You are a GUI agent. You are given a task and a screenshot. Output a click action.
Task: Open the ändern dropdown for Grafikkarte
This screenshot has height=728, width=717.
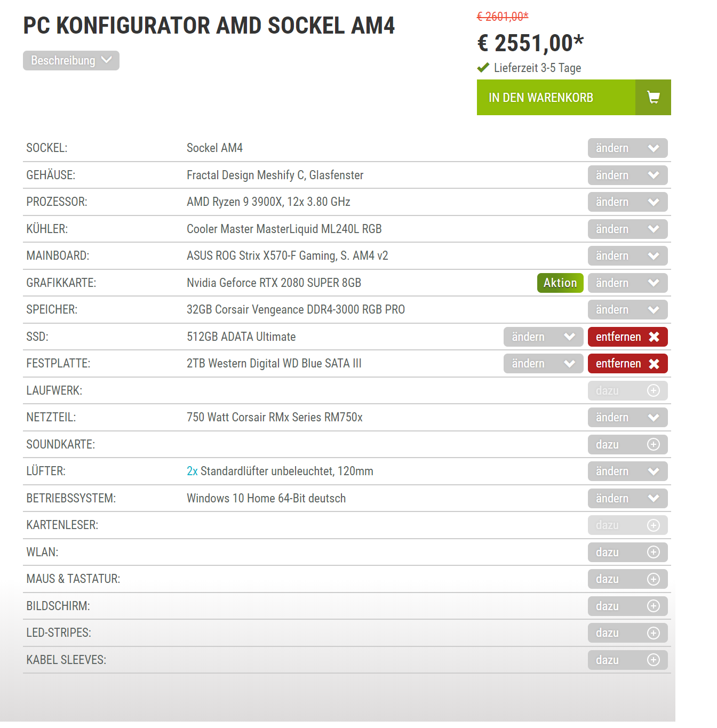tap(628, 283)
